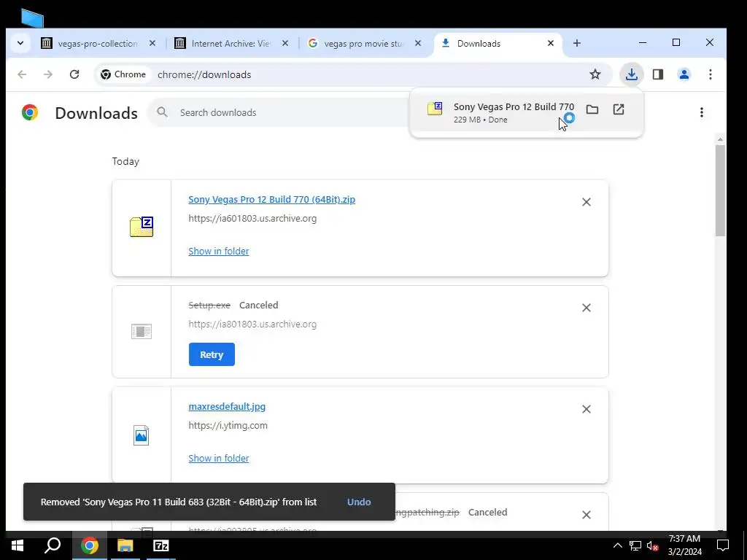Viewport: 747px width, 560px height.
Task: Click Sony Vegas Pro 12 Build 770 in bubble
Action: pos(514,106)
